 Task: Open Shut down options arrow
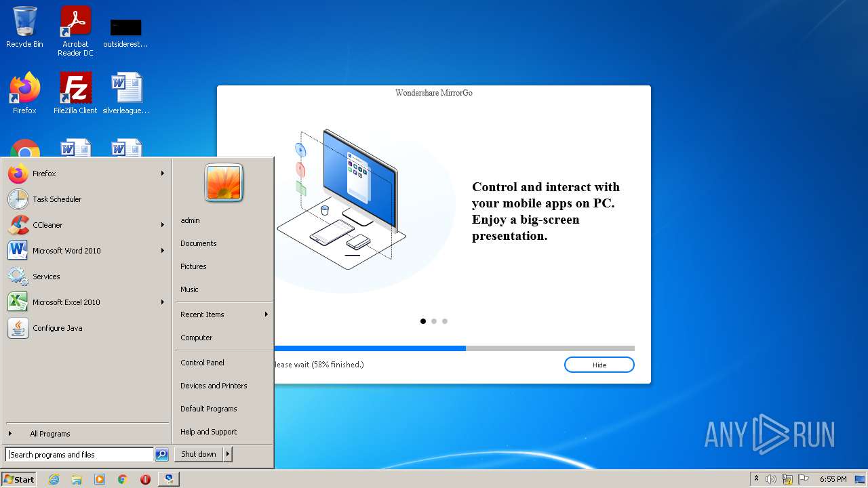[228, 454]
